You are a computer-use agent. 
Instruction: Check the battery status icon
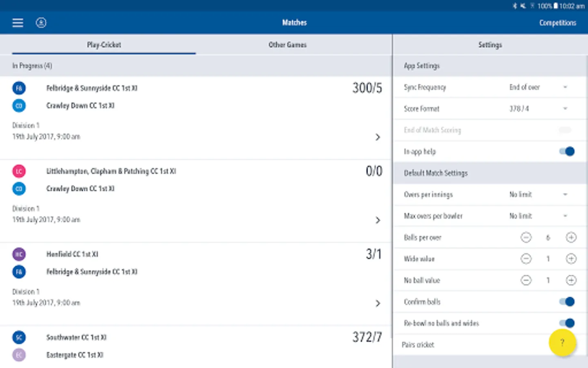coord(555,6)
